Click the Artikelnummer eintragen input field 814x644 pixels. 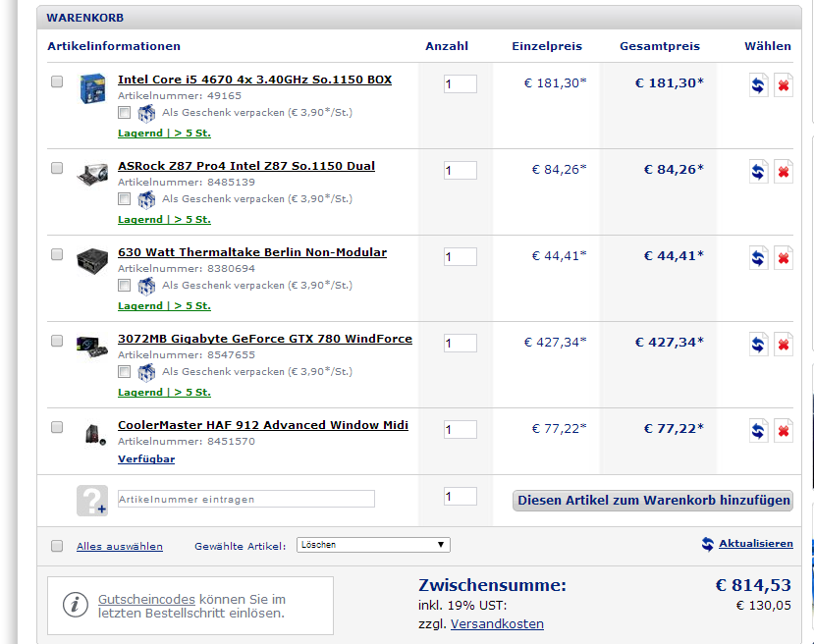pyautogui.click(x=246, y=500)
